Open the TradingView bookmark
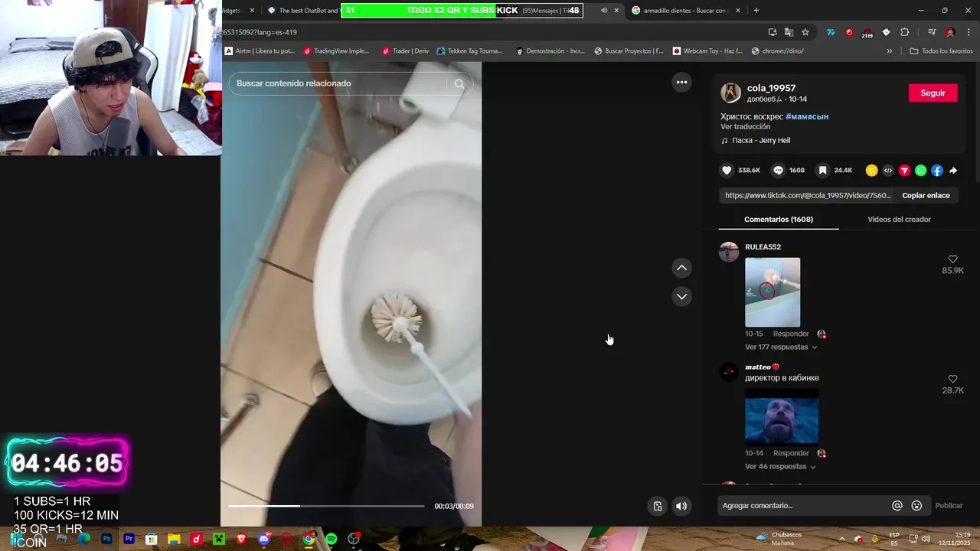Viewport: 980px width, 551px height. click(x=336, y=51)
